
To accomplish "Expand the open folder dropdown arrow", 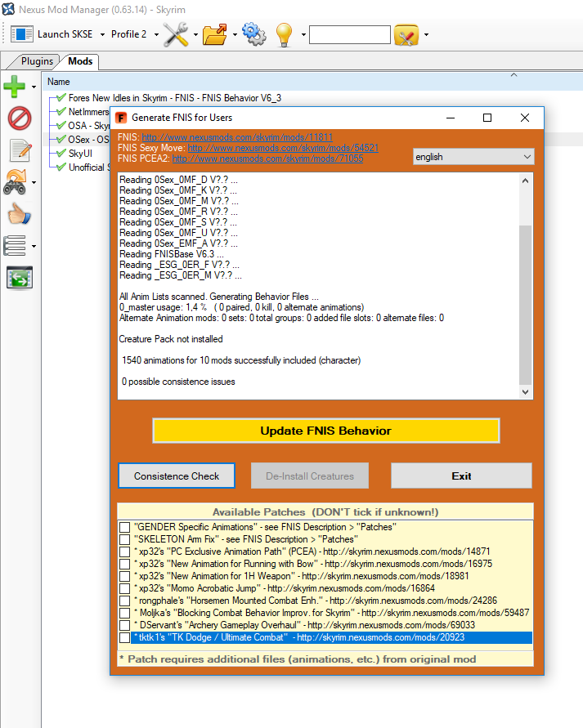I will [x=235, y=35].
